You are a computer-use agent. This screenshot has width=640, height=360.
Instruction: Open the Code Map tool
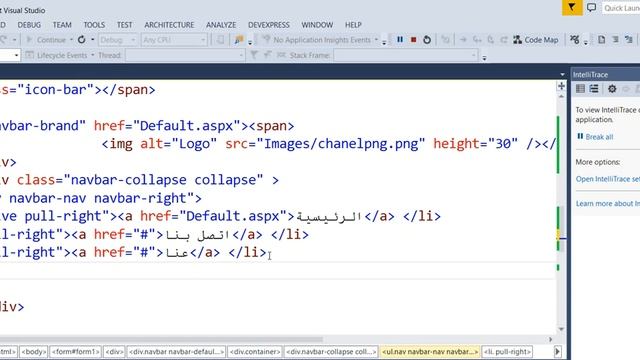click(x=536, y=40)
